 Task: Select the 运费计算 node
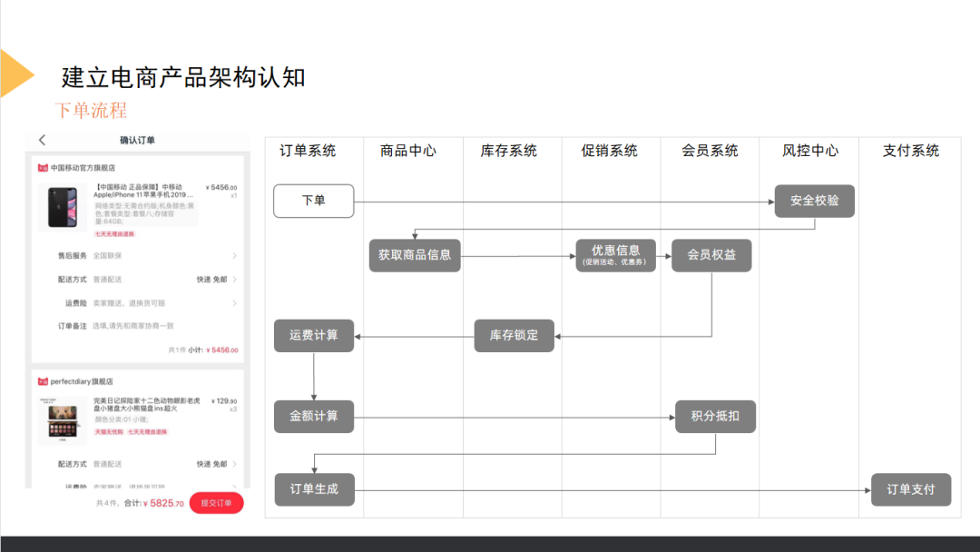[x=314, y=336]
